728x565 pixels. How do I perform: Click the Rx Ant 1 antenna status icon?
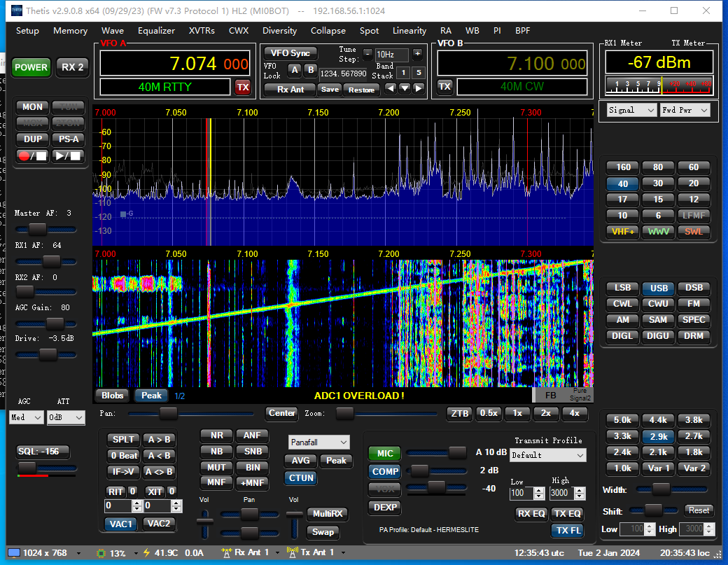click(226, 553)
